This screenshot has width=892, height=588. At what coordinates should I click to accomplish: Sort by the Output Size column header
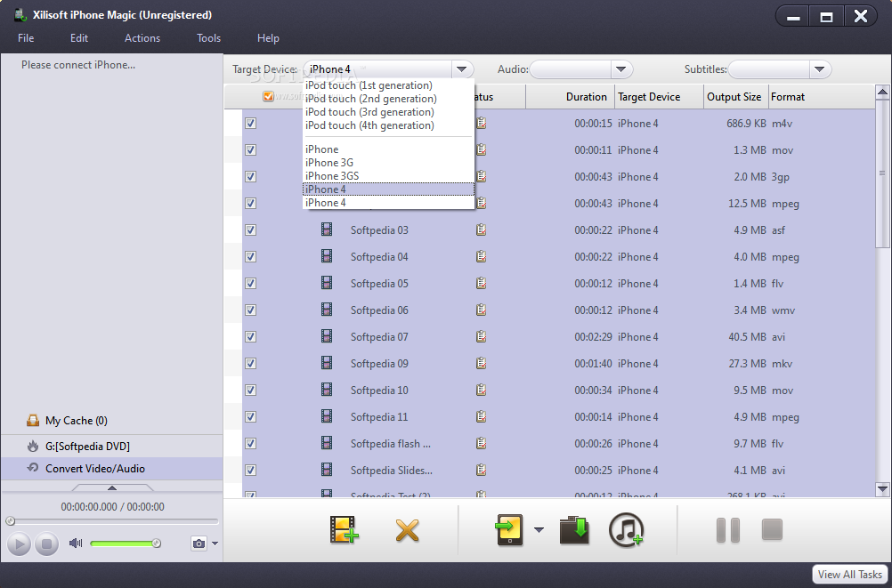coord(736,97)
